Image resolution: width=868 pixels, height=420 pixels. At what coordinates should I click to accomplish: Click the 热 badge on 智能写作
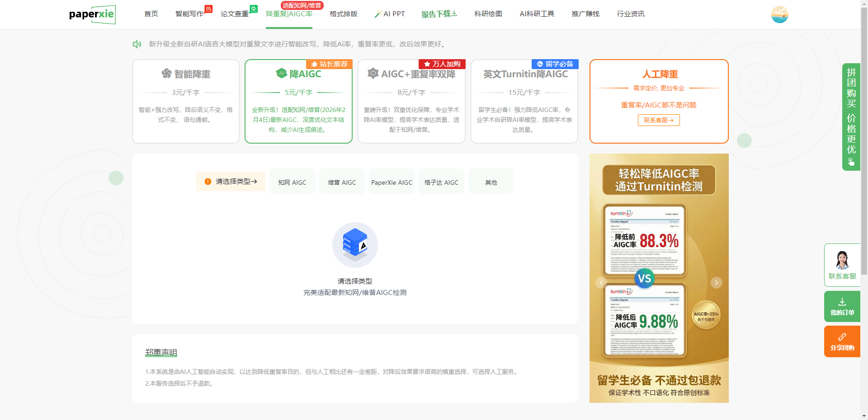click(x=208, y=9)
